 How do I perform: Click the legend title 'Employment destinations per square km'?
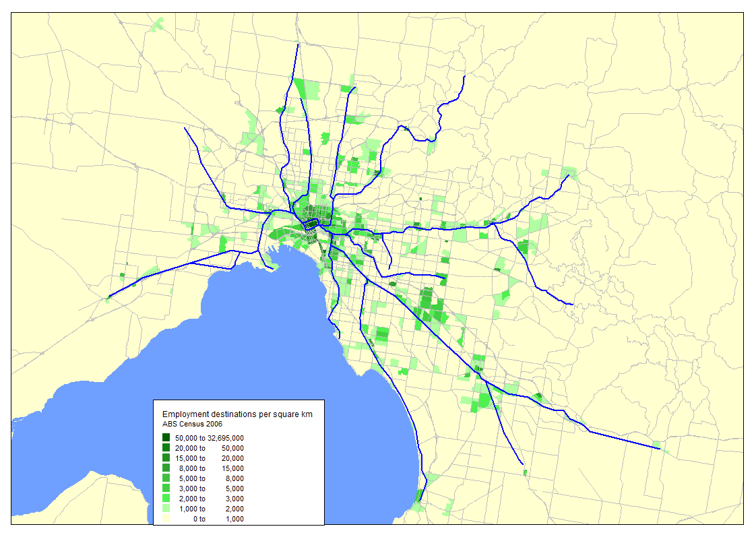click(x=238, y=414)
